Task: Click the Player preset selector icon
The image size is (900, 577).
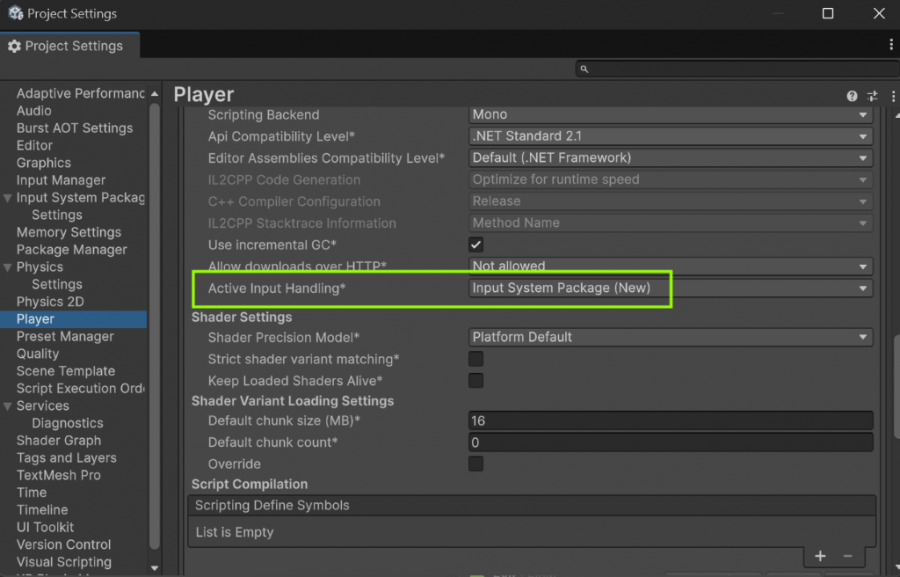Action: tap(872, 96)
